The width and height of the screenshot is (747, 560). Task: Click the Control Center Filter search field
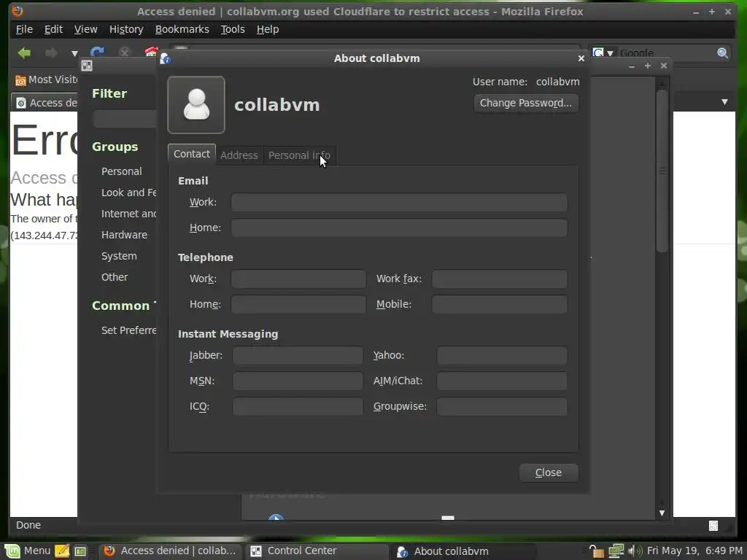125,119
